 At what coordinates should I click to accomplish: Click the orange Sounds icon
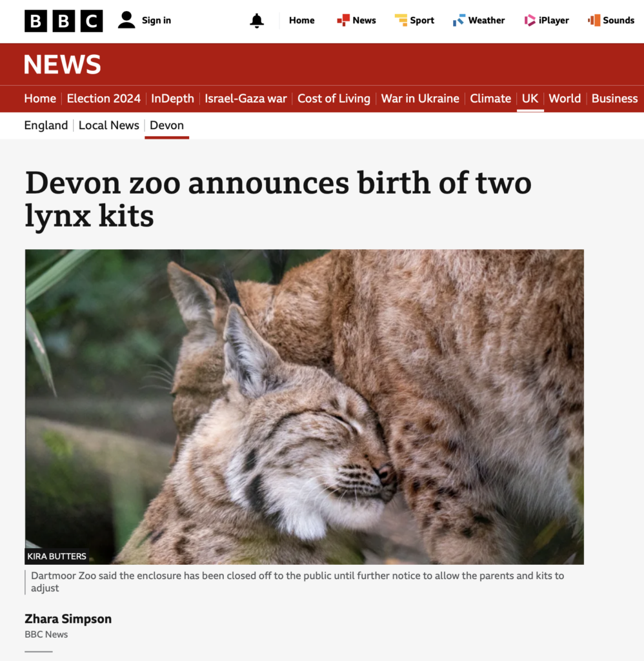coord(594,20)
